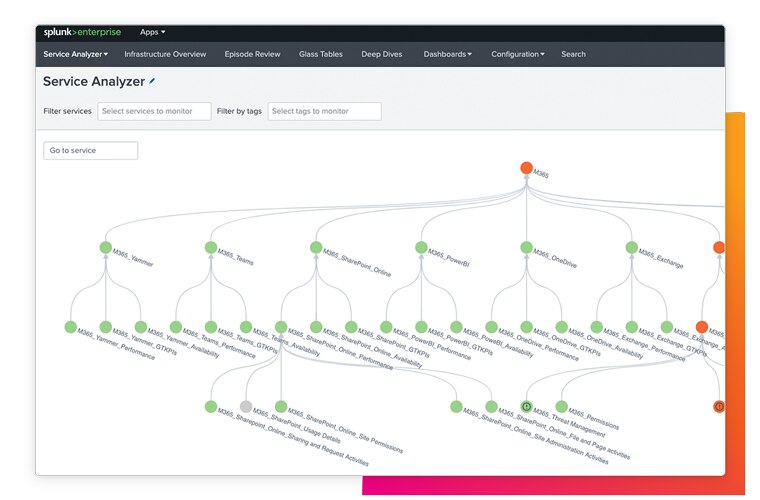760x500 pixels.
Task: Open the Episode Review tab
Action: 252,54
